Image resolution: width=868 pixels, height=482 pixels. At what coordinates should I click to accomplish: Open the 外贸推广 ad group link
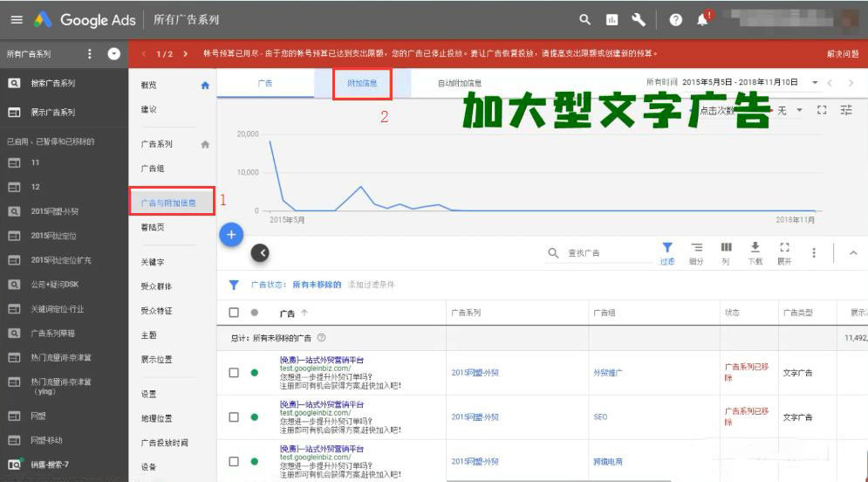click(x=608, y=373)
